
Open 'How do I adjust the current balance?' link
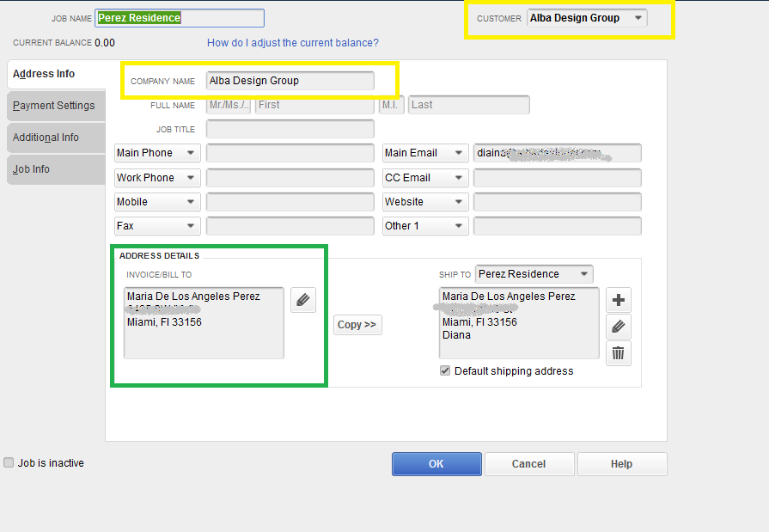coord(293,43)
